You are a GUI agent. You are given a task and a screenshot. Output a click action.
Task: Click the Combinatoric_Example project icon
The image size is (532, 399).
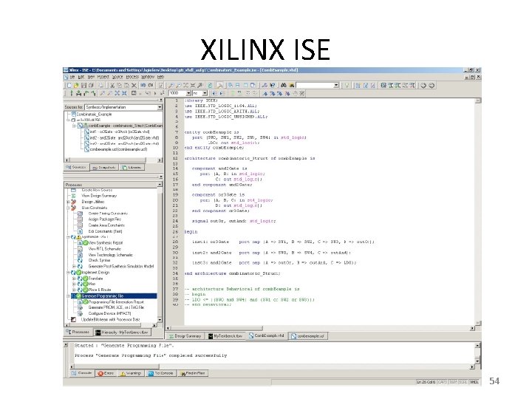coord(73,115)
